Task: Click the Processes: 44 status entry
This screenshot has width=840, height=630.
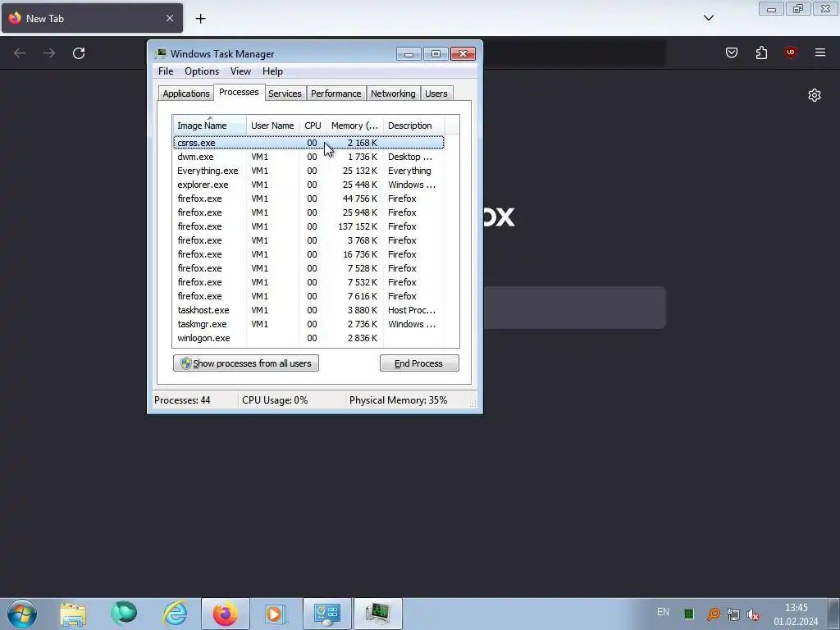Action: click(182, 400)
